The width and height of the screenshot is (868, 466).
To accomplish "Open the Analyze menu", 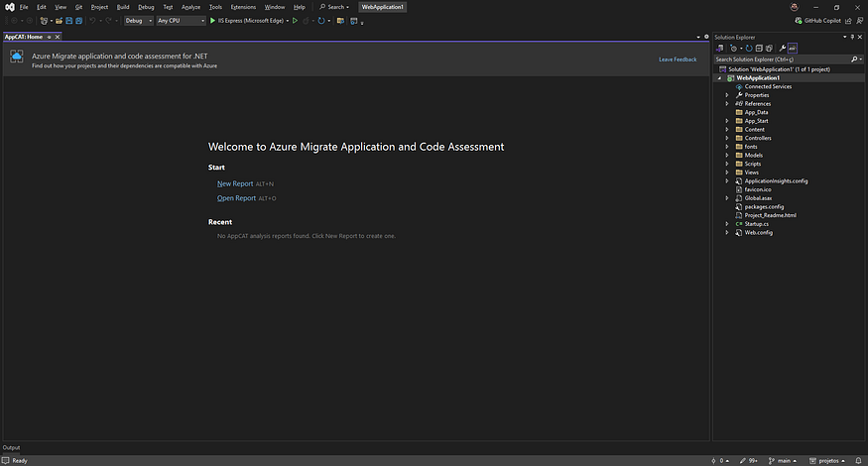I will tap(191, 7).
